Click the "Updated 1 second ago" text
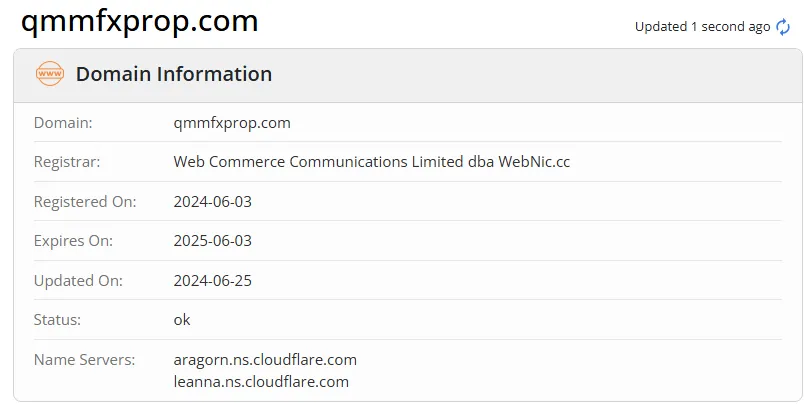Screen dimensions: 810x408 (702, 27)
